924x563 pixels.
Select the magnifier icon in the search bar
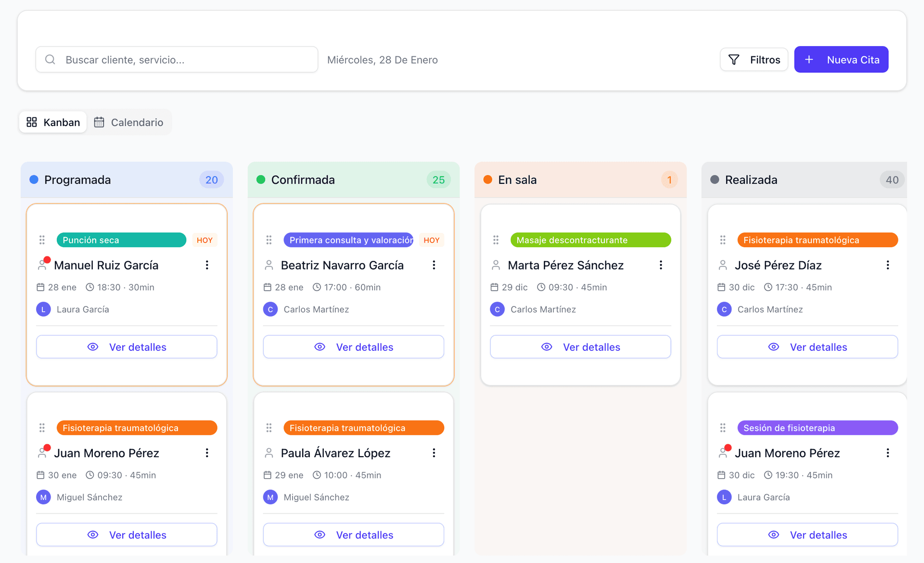[x=50, y=59]
